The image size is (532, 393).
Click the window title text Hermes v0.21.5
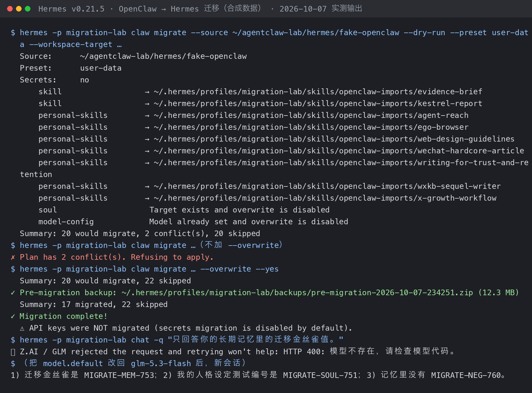[71, 9]
